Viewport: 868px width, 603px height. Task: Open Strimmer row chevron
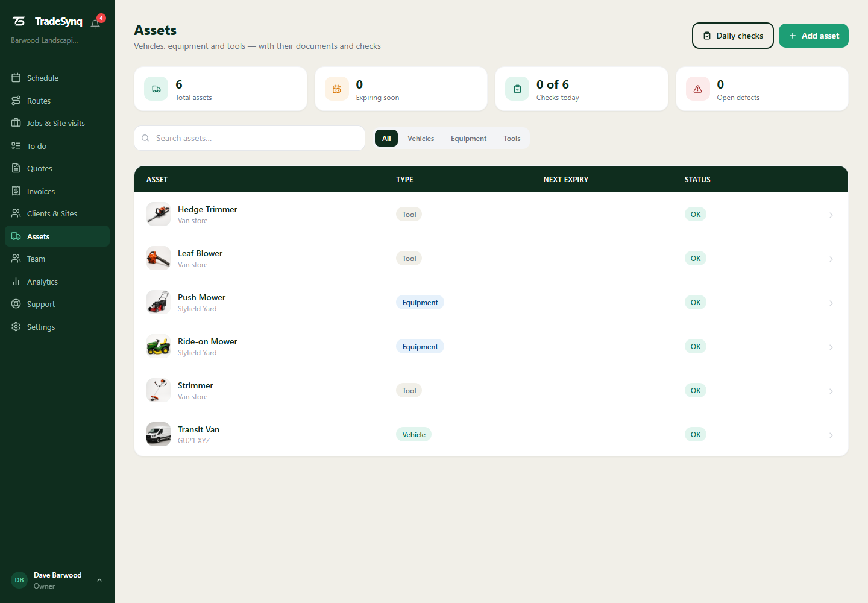[831, 391]
